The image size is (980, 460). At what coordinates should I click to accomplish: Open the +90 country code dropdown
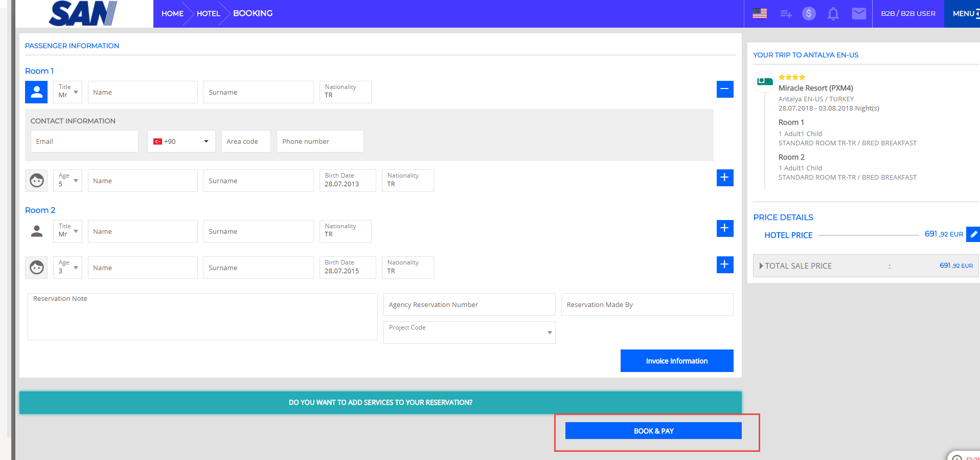181,142
